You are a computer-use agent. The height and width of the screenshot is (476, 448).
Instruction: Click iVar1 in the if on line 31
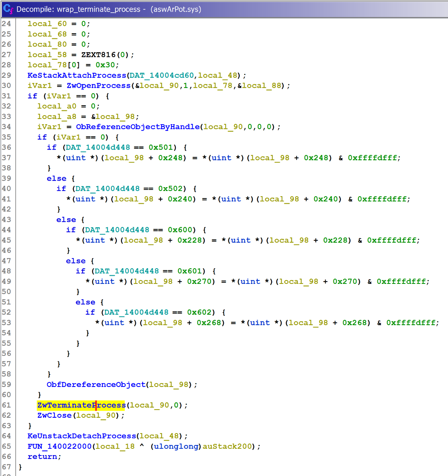pyautogui.click(x=59, y=96)
